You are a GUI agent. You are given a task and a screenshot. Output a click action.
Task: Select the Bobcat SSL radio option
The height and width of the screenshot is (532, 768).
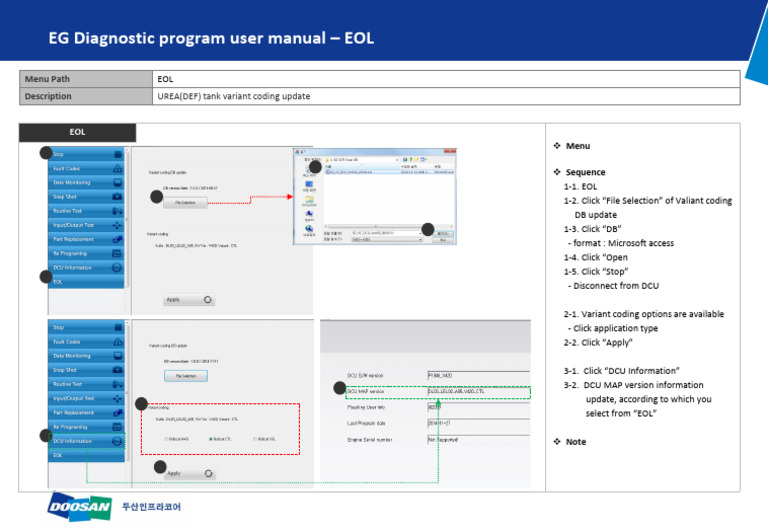coord(255,439)
